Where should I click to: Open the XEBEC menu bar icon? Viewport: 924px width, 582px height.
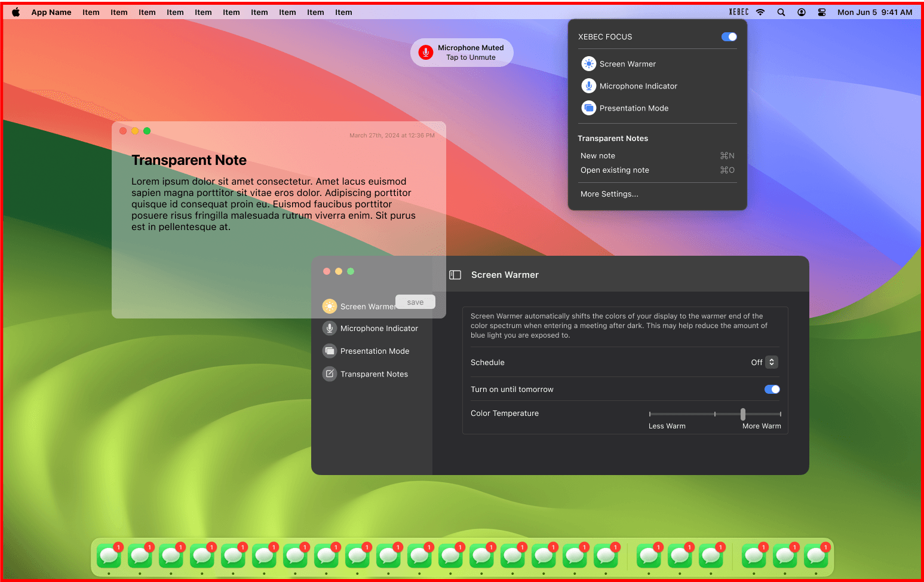[x=739, y=12]
